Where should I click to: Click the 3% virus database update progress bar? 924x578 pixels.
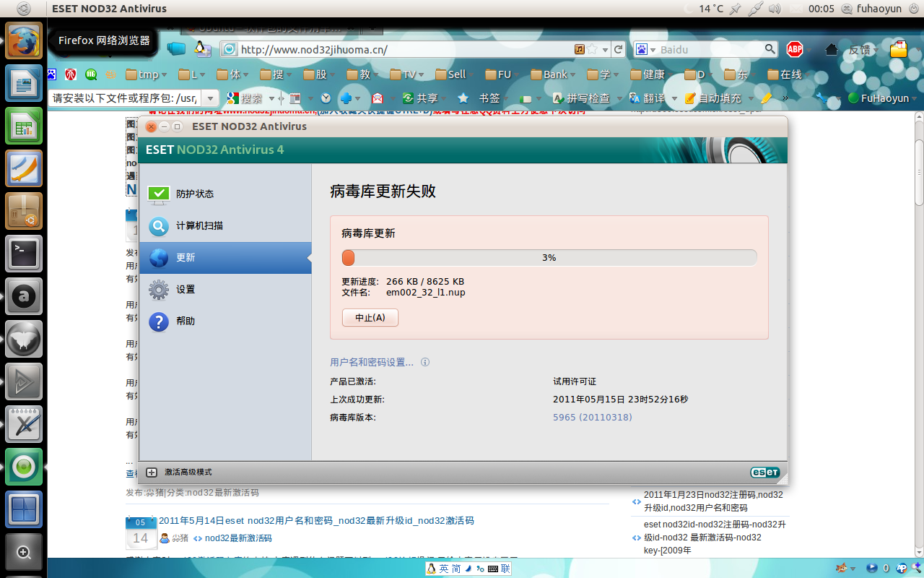[x=549, y=257]
